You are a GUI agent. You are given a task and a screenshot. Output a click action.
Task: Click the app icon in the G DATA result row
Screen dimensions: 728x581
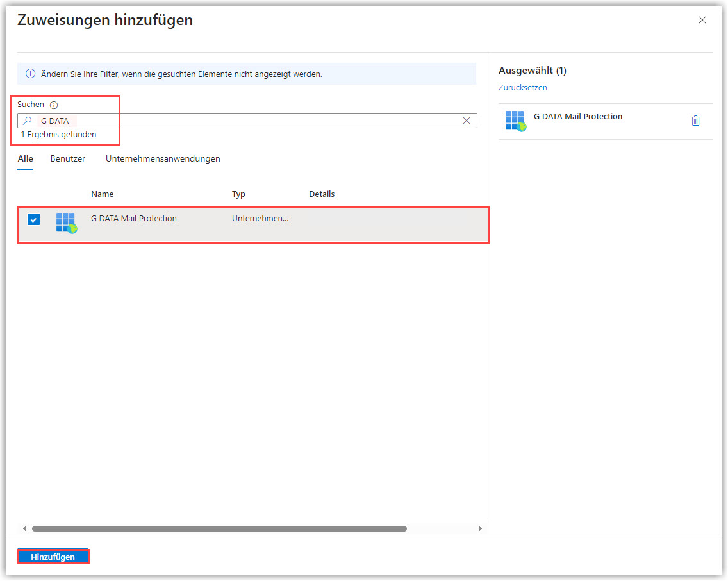pyautogui.click(x=67, y=223)
